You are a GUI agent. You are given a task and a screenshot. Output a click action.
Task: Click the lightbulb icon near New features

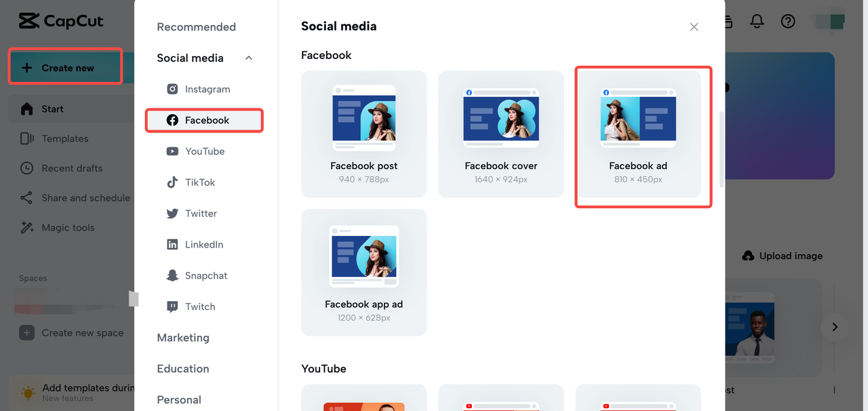point(28,393)
